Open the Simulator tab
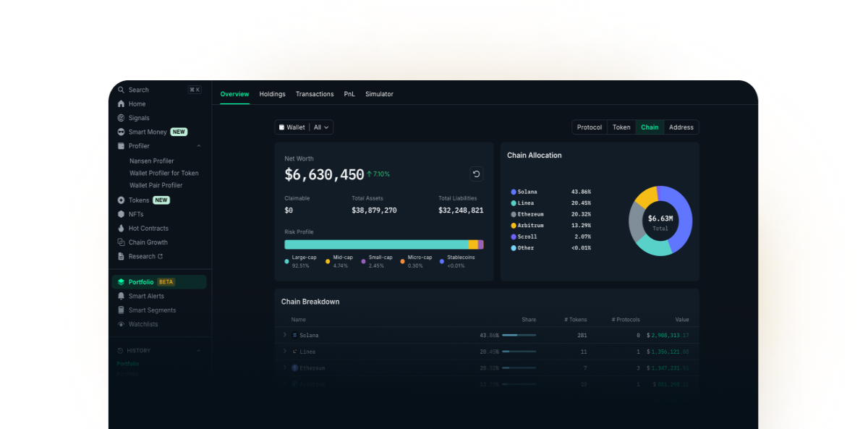The height and width of the screenshot is (429, 868). tap(379, 94)
